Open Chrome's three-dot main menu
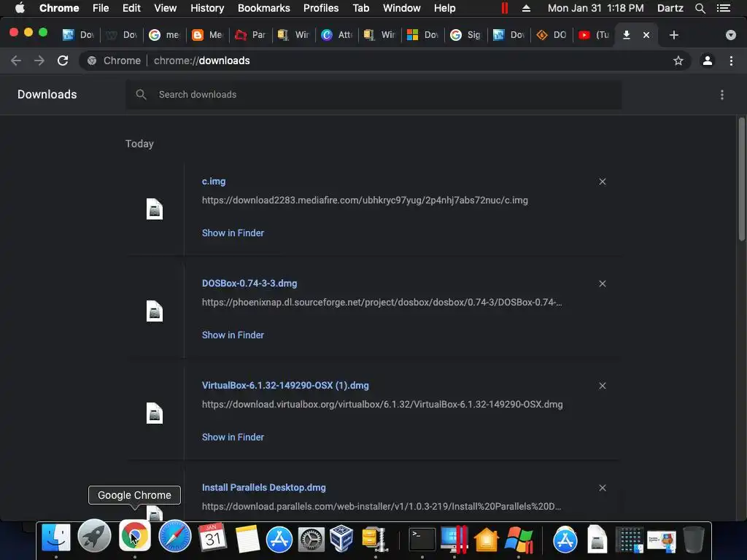The image size is (747, 560). coord(731,61)
